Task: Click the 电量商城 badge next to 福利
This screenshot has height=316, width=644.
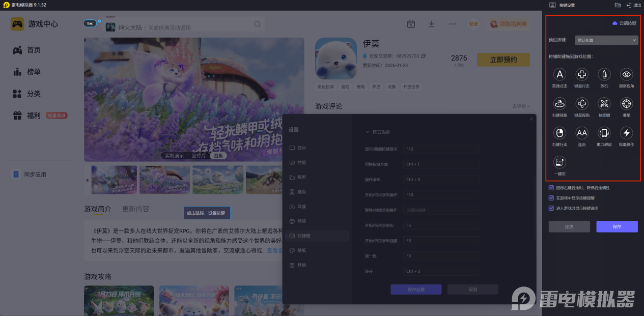Action: 57,116
